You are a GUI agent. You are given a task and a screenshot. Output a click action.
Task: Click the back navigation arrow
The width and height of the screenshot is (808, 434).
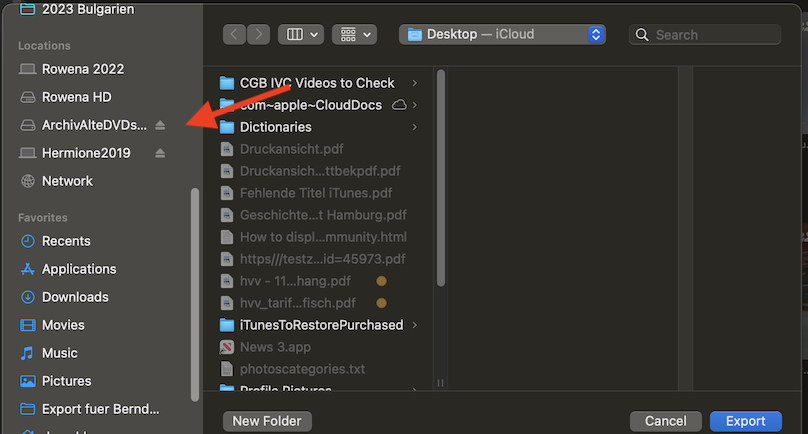click(x=235, y=34)
